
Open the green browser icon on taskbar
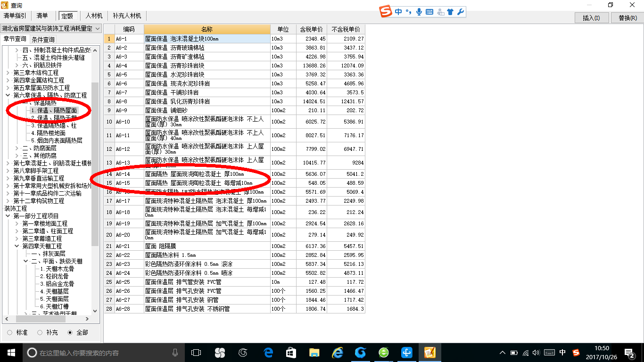pyautogui.click(x=384, y=353)
